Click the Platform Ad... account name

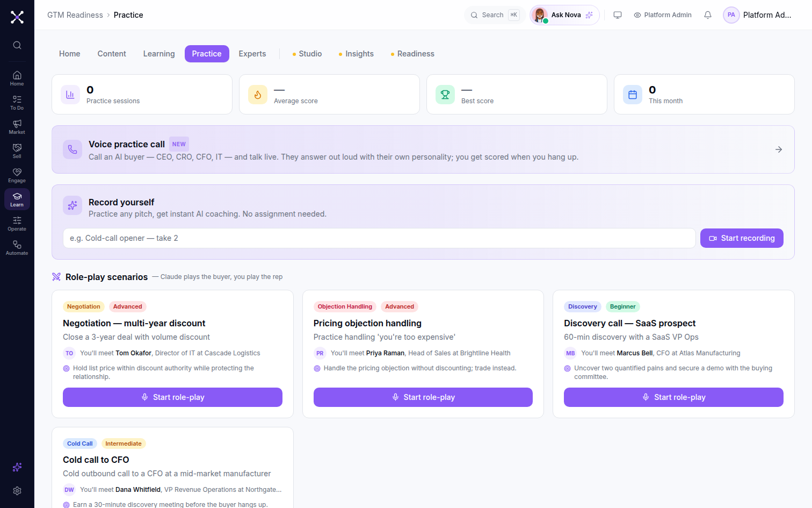767,15
